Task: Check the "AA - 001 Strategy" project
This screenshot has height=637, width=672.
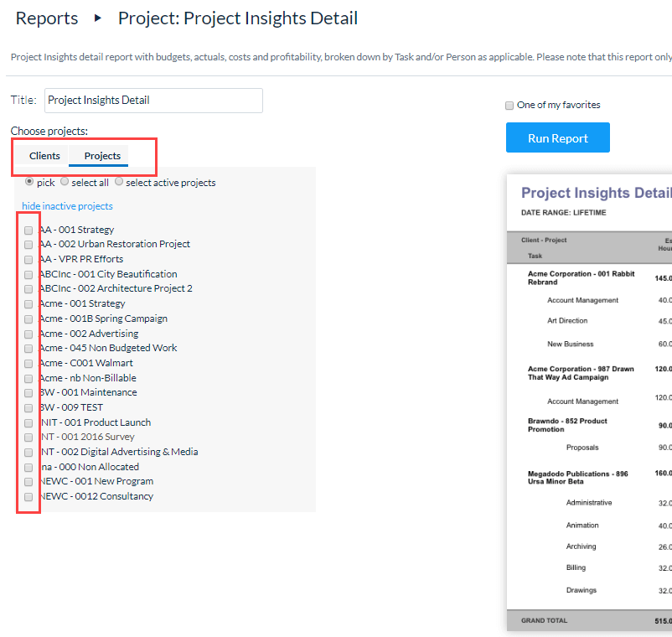Action: coord(29,230)
